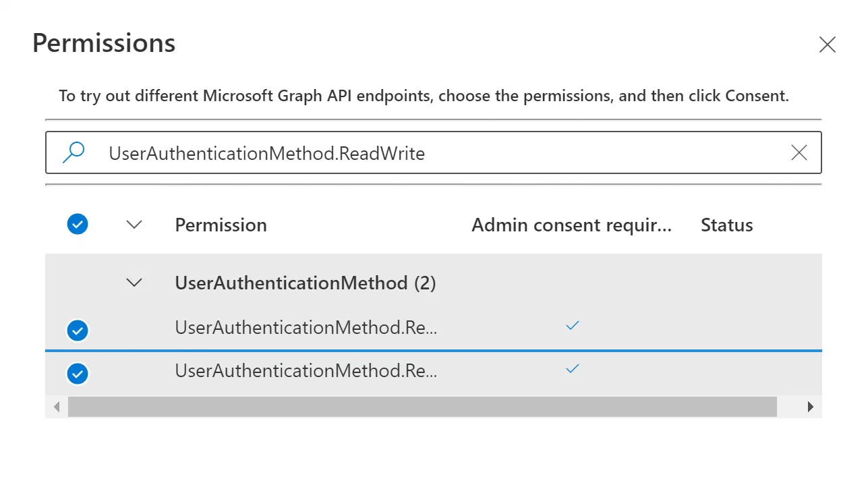Click the permissions search input field
This screenshot has height=485, width=868.
433,153
